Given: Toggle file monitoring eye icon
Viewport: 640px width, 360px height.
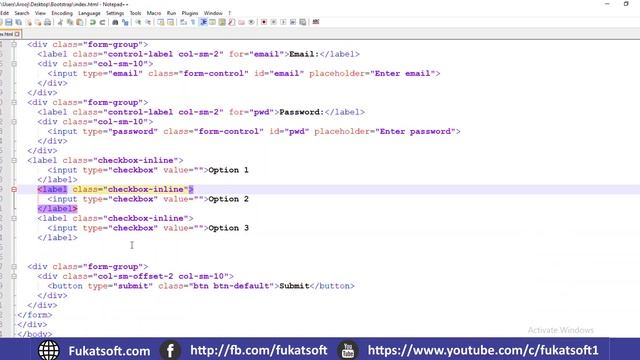Looking at the screenshot, I should (251, 22).
